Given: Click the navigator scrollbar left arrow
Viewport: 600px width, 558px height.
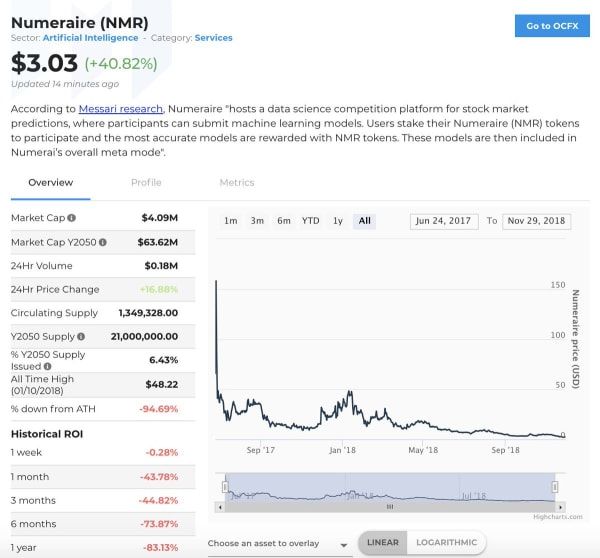Looking at the screenshot, I should pos(220,507).
